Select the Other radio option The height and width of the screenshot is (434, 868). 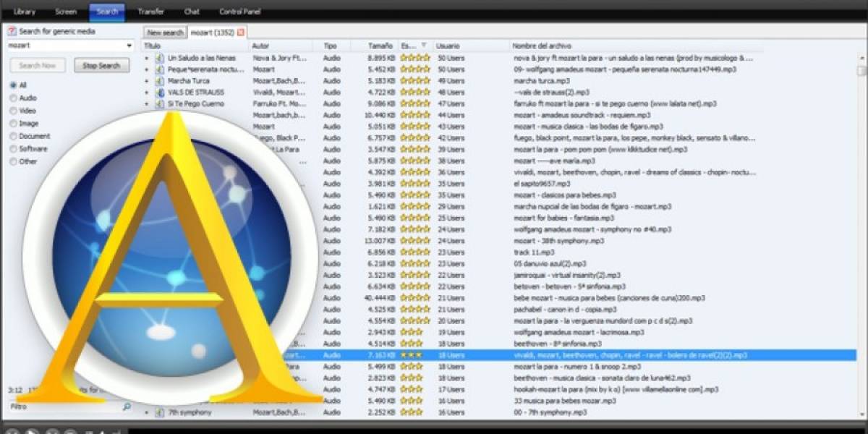click(x=13, y=162)
